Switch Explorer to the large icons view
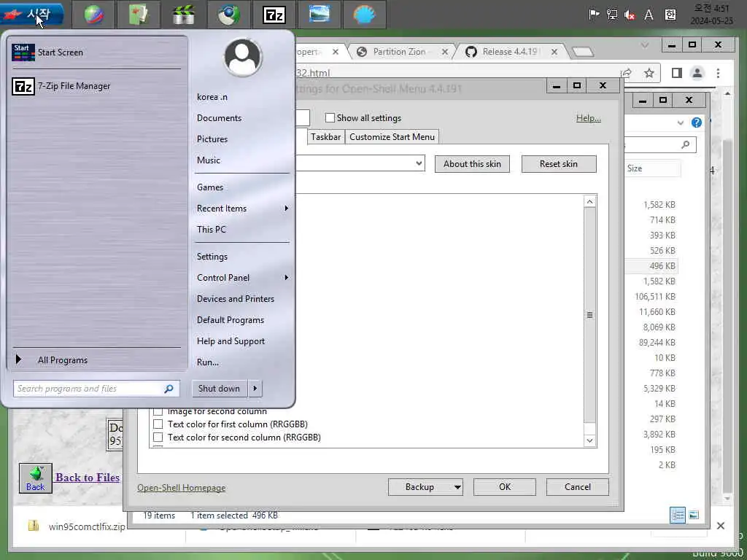Viewport: 747px width, 560px height. tap(694, 515)
